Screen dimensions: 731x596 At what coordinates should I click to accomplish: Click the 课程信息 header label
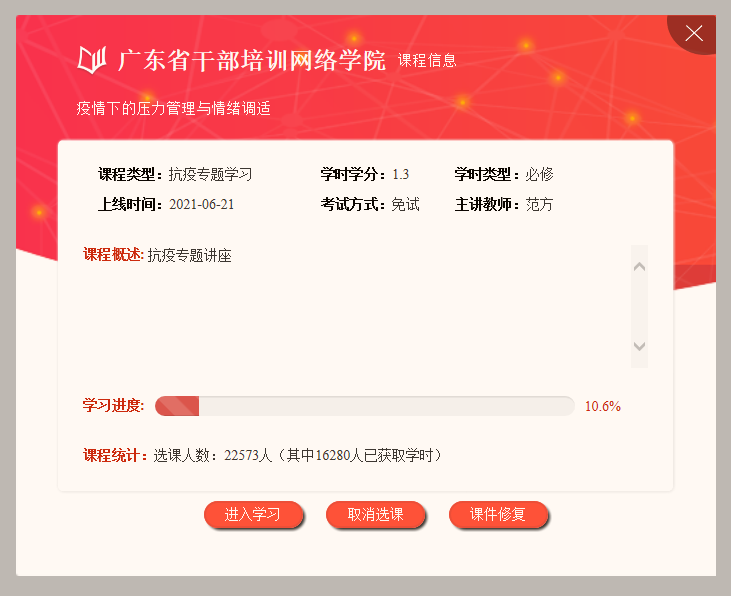[427, 61]
